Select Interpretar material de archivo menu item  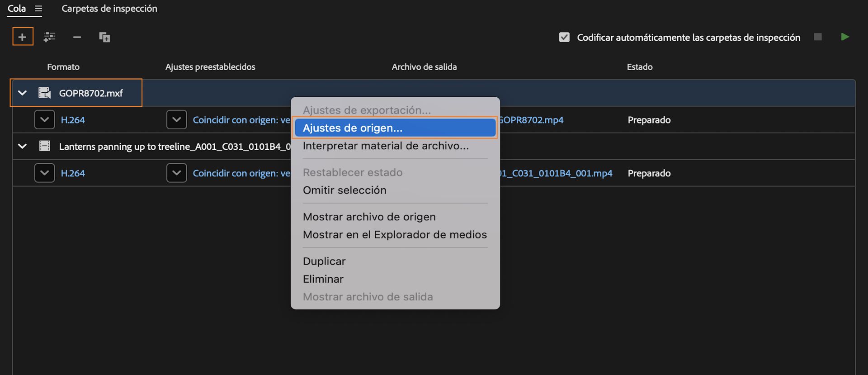386,146
